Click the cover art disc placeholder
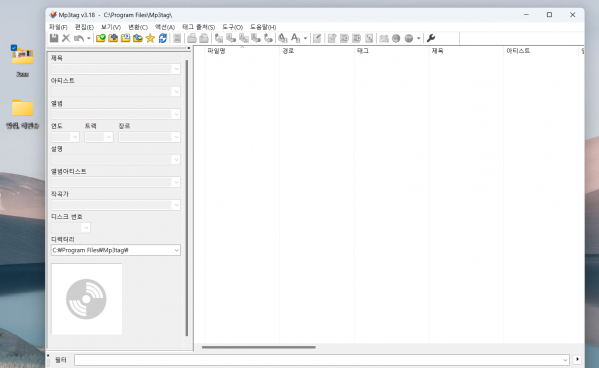The width and height of the screenshot is (599, 368). [87, 299]
